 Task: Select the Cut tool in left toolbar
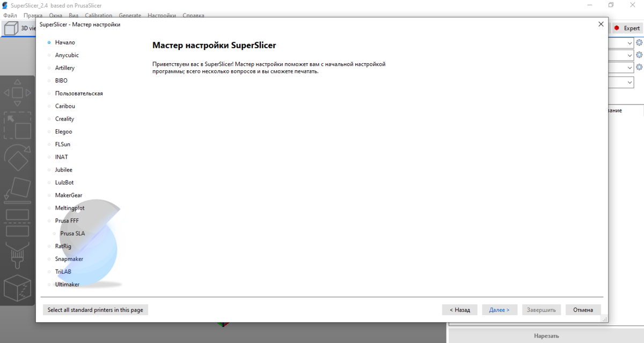pyautogui.click(x=17, y=222)
